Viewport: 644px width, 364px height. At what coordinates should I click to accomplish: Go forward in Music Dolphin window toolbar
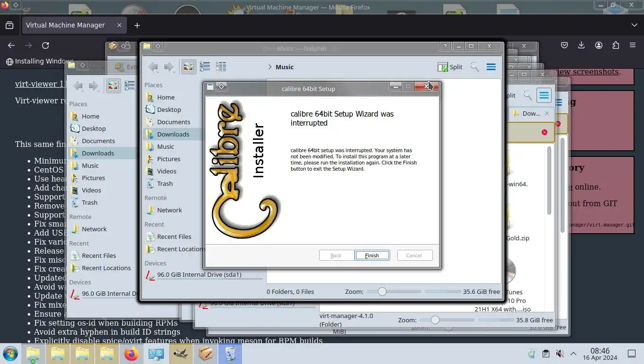(169, 67)
